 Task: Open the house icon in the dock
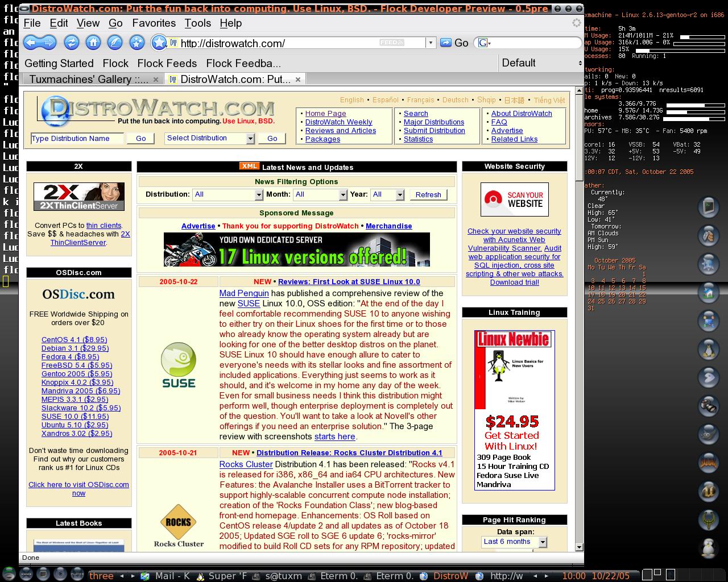pos(709,292)
